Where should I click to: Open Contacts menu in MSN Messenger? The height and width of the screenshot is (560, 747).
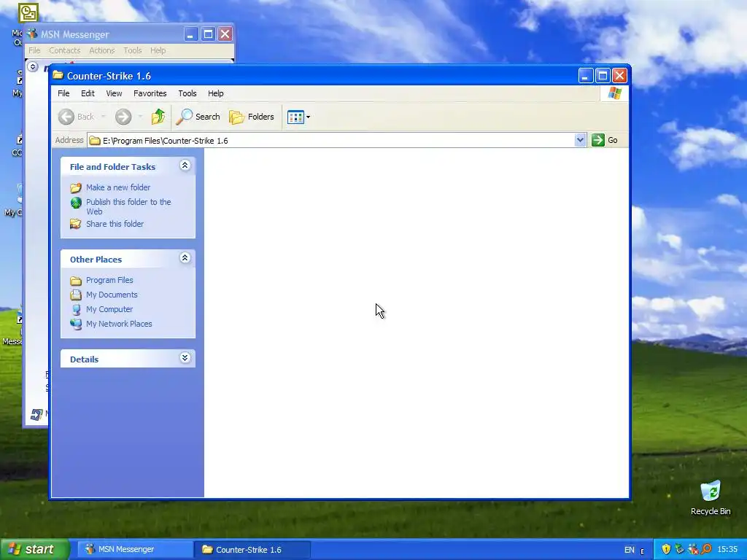64,50
